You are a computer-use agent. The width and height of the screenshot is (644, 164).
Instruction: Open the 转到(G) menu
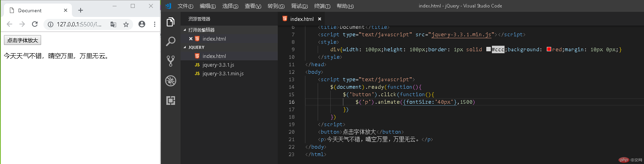point(276,6)
